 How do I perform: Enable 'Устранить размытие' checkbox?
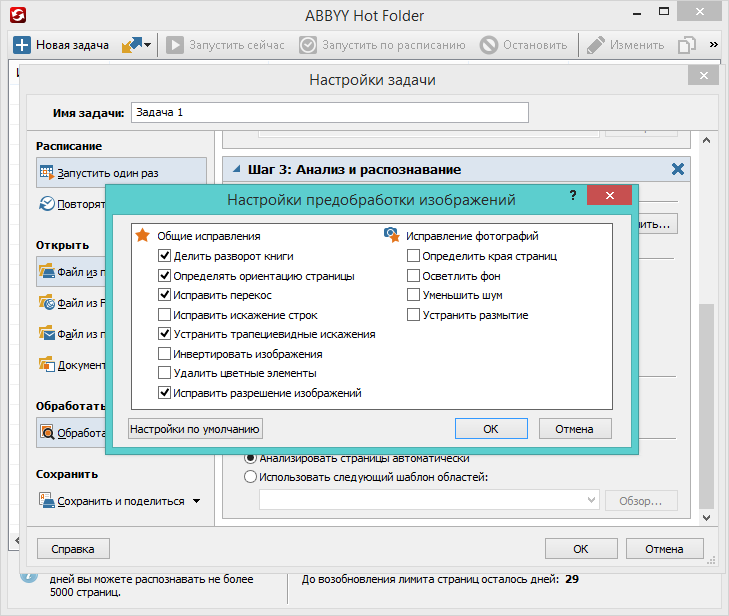tap(413, 315)
